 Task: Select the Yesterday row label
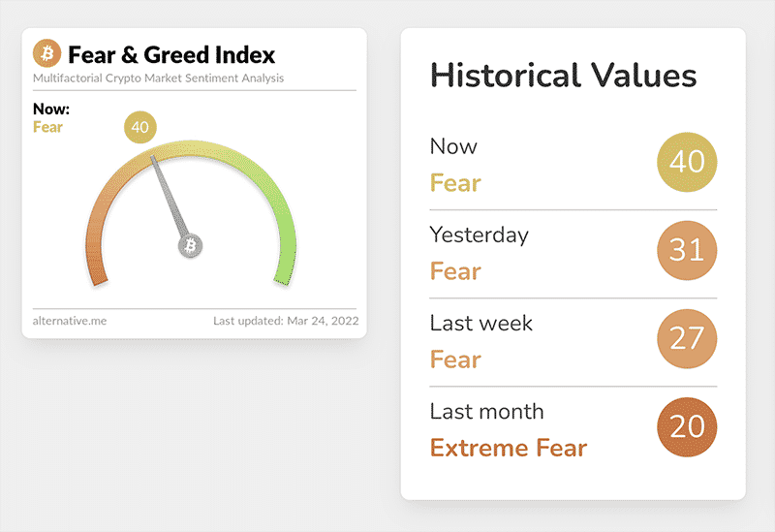[479, 235]
